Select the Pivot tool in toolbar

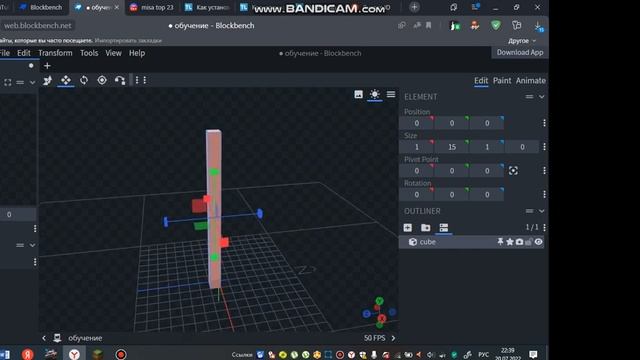[x=102, y=80]
